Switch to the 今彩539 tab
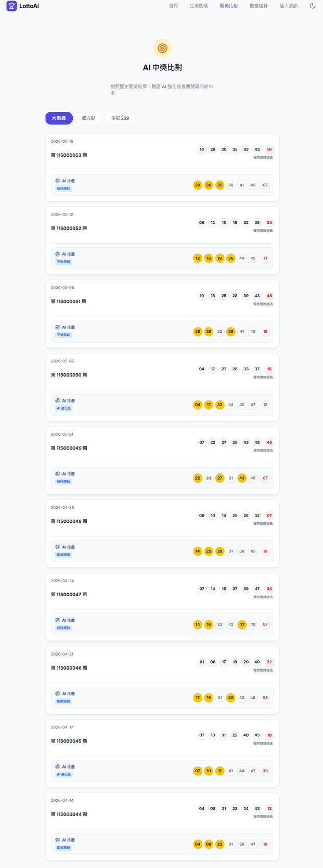Screen dimensions: 323x868 (x=120, y=118)
